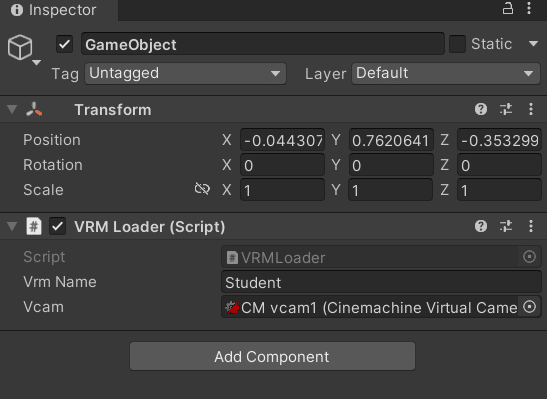Disable the VRM Loader script checkbox
The image size is (547, 399).
[58, 226]
